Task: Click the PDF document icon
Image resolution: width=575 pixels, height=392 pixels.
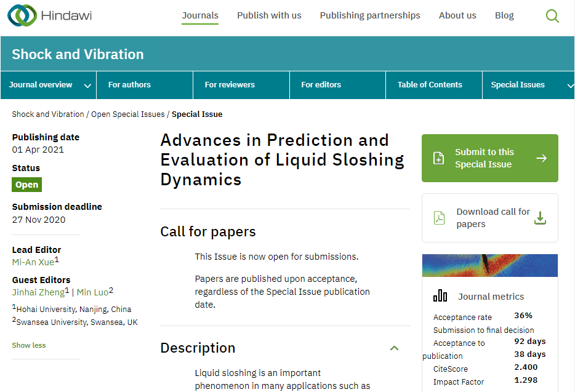Action: click(439, 218)
